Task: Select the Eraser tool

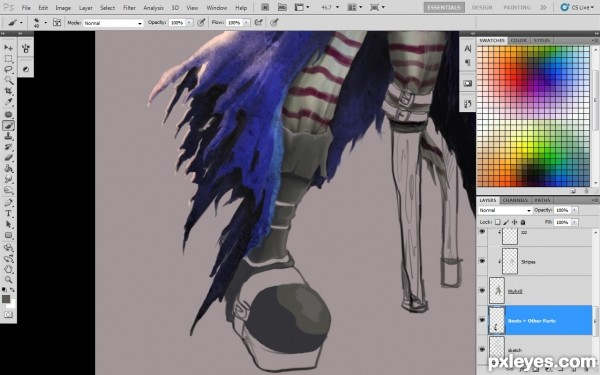Action: pos(8,158)
